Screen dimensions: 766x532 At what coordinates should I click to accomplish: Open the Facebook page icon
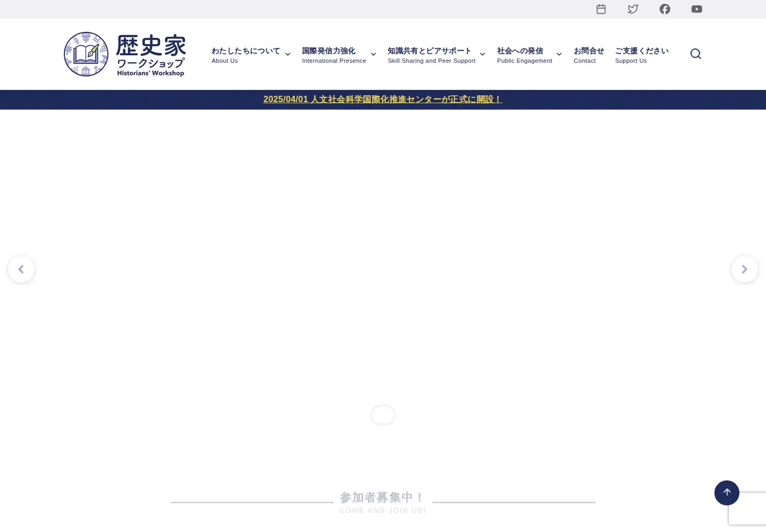(665, 9)
